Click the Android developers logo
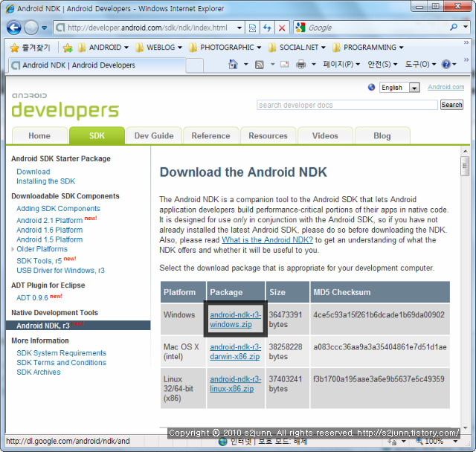This screenshot has width=476, height=452. 65,106
